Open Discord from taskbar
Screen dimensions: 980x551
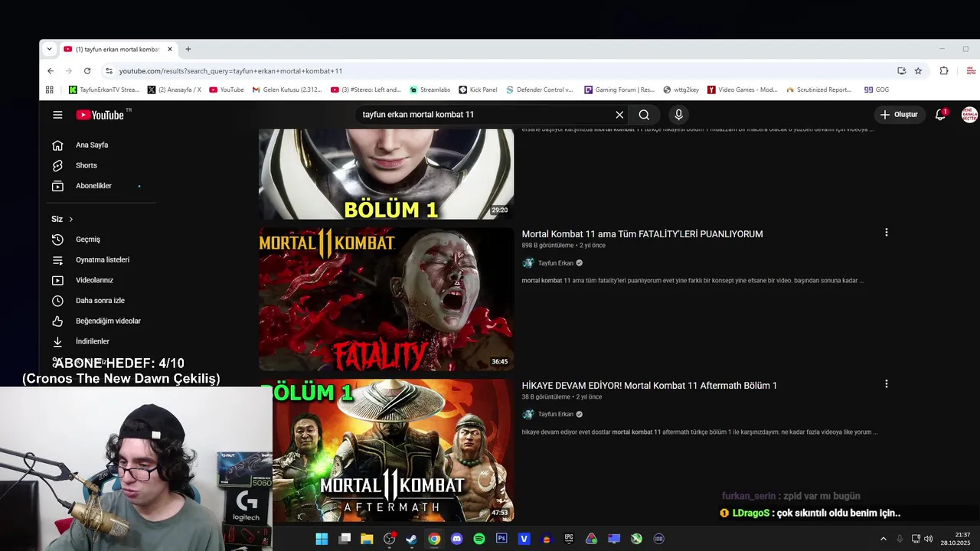[x=456, y=539]
